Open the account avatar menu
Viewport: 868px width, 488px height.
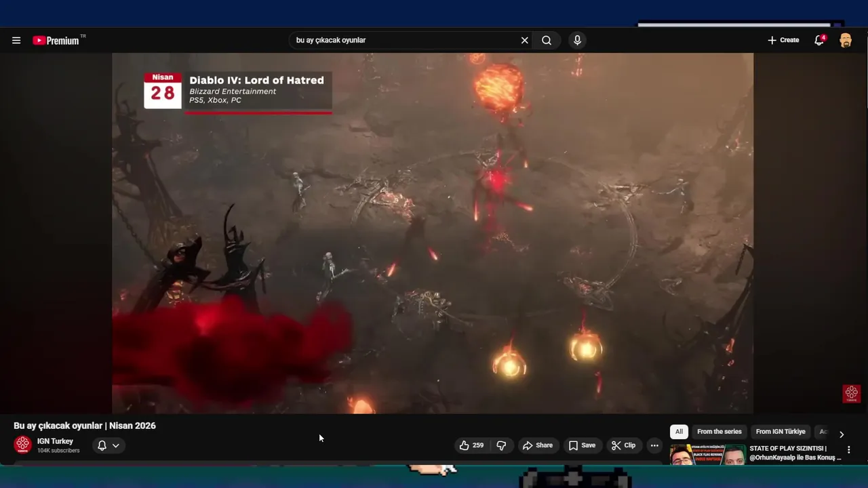point(846,40)
